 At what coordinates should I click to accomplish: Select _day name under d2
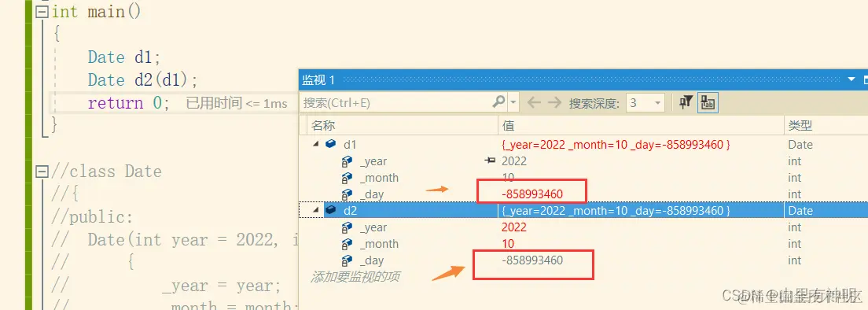[x=371, y=260]
